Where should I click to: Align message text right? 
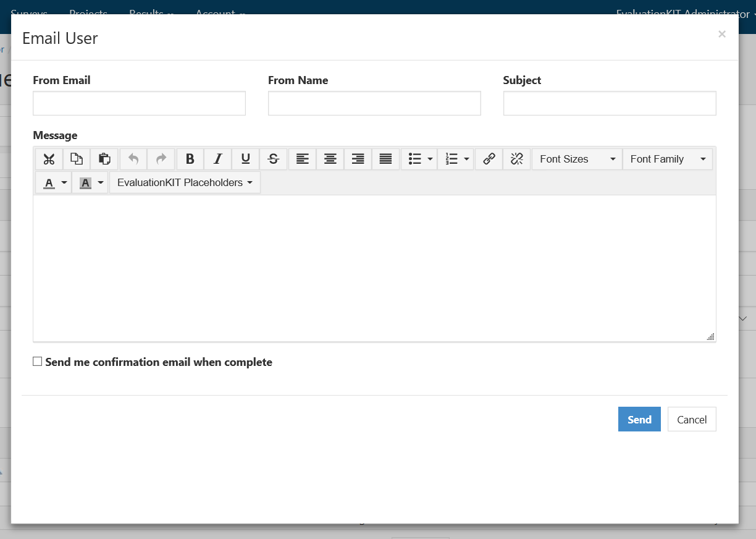click(358, 159)
